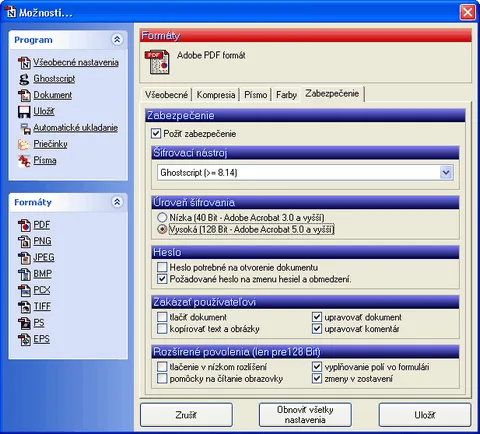Check pomôcky na čítanie obrazovky
This screenshot has width=480, height=434.
pyautogui.click(x=162, y=379)
